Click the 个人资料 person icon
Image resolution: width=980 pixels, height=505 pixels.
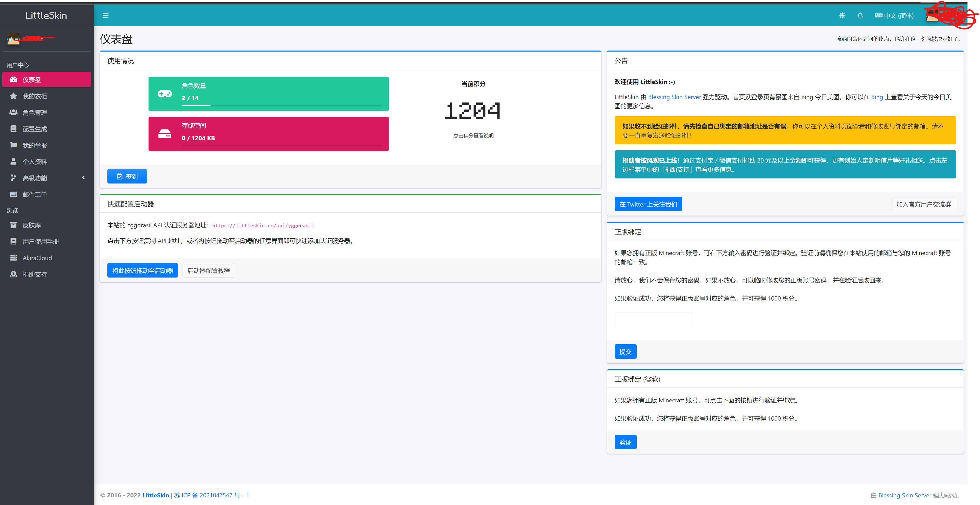13,161
